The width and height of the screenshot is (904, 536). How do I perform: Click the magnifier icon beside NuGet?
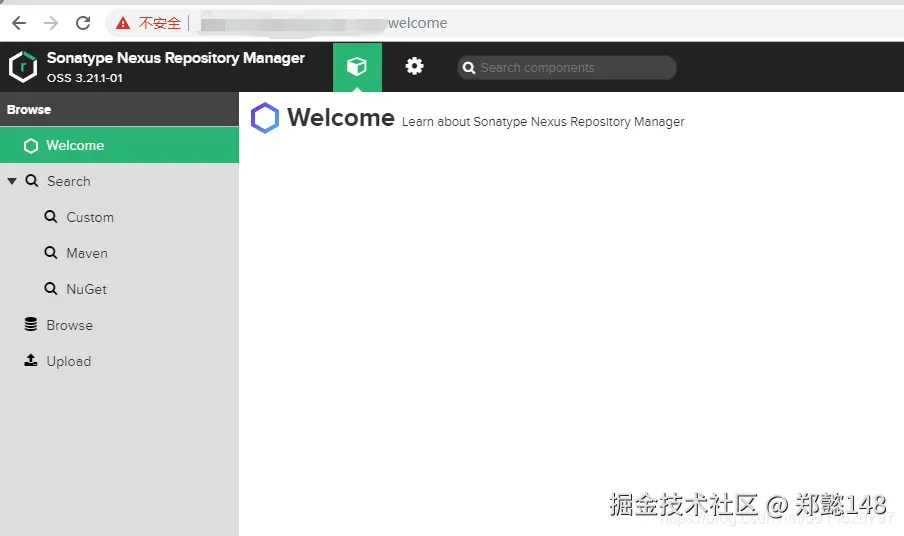pos(51,288)
